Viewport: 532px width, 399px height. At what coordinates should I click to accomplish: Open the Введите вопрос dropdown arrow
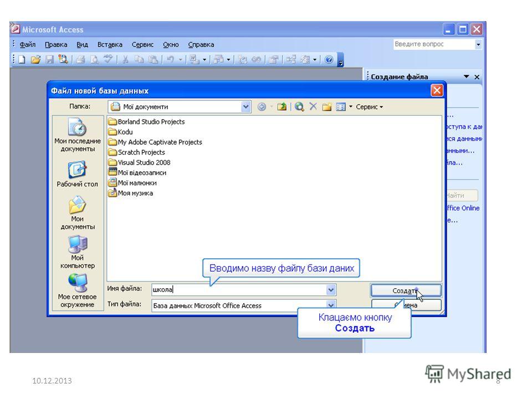(478, 44)
